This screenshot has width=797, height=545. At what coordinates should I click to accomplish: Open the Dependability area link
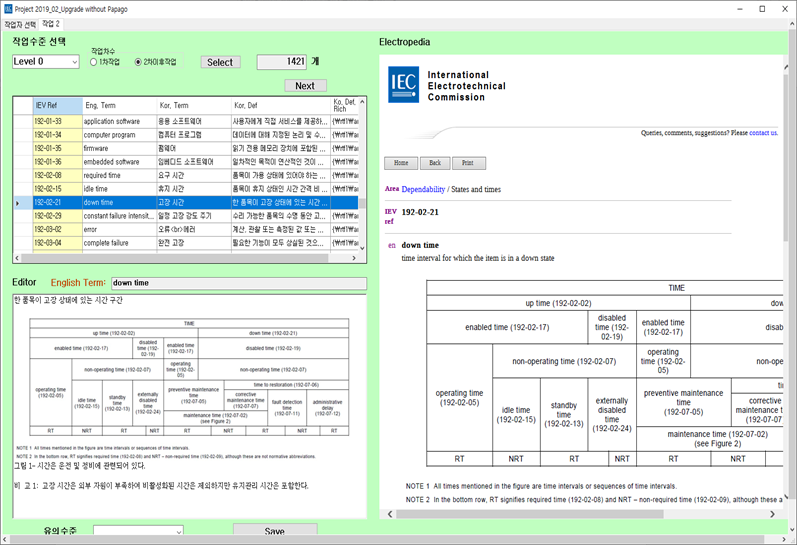click(x=423, y=189)
